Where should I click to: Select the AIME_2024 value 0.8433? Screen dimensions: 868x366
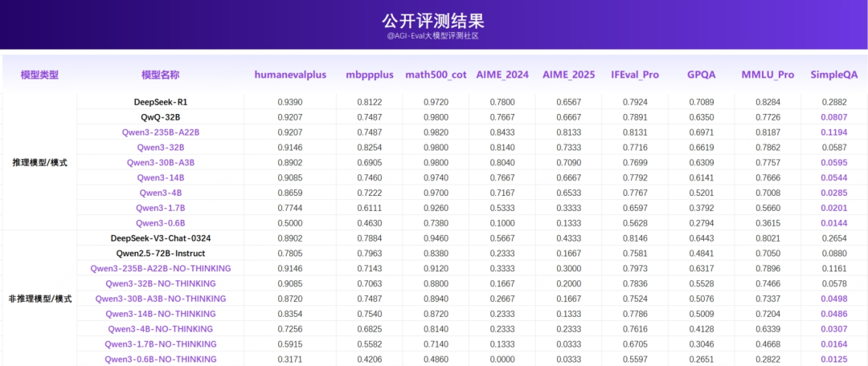502,132
